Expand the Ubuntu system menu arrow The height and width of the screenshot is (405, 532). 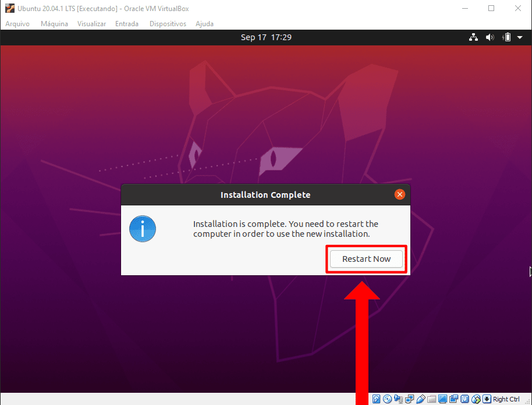click(x=520, y=37)
